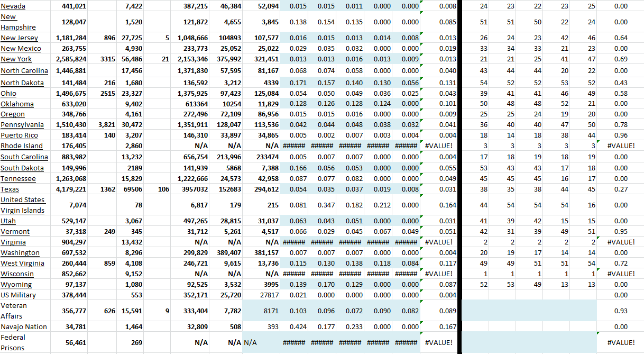Select the US Military label cell

[x=19, y=295]
